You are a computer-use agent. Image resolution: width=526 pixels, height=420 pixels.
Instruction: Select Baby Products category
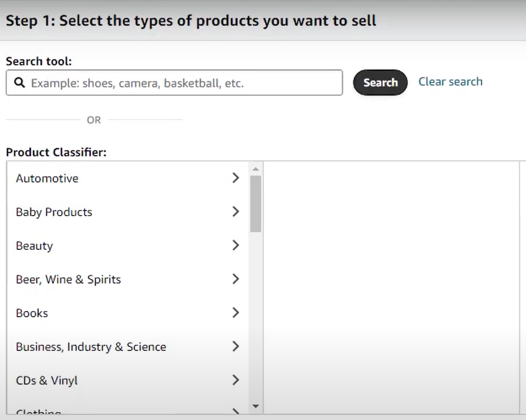coord(54,212)
